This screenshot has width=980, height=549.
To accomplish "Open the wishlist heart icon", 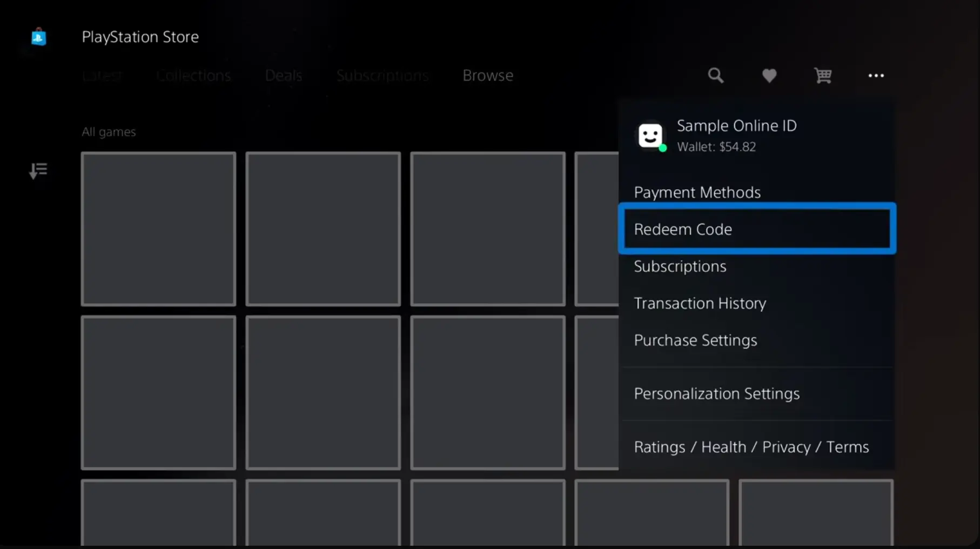I will click(x=769, y=76).
